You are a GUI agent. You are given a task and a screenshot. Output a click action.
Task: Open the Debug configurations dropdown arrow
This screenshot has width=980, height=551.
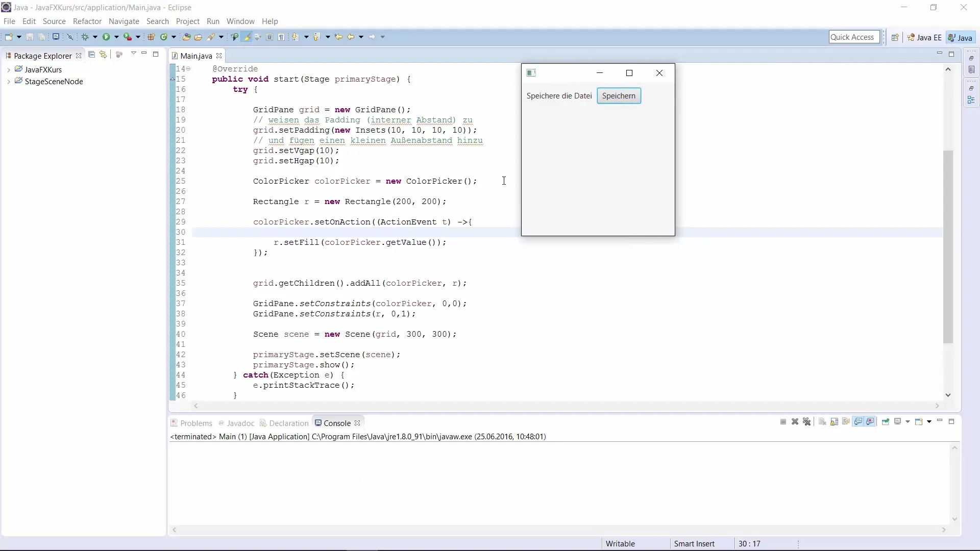point(95,37)
